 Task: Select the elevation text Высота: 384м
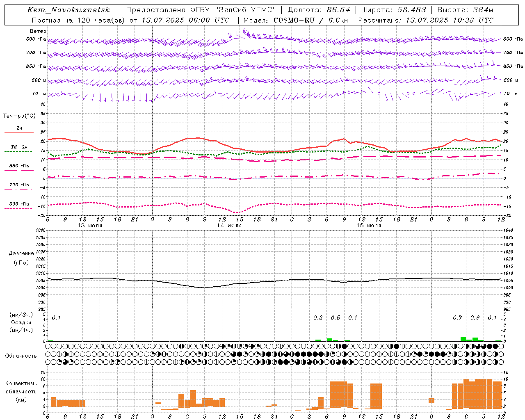click(x=465, y=10)
